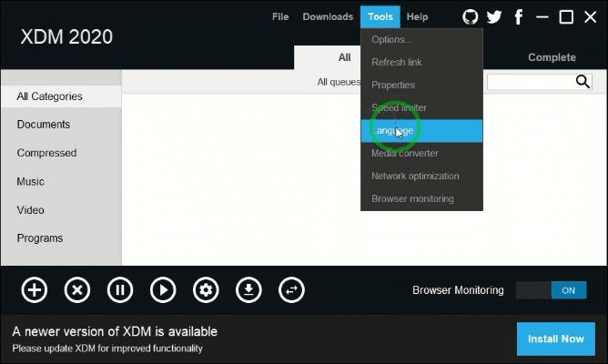The width and height of the screenshot is (608, 364).
Task: Click inside the search text field
Action: coord(530,82)
